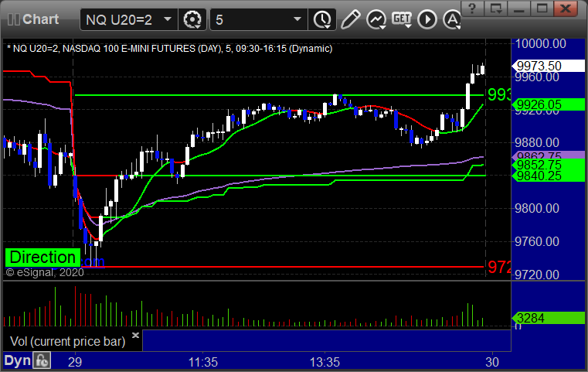
Task: Maximize the chart window
Action: click(542, 9)
